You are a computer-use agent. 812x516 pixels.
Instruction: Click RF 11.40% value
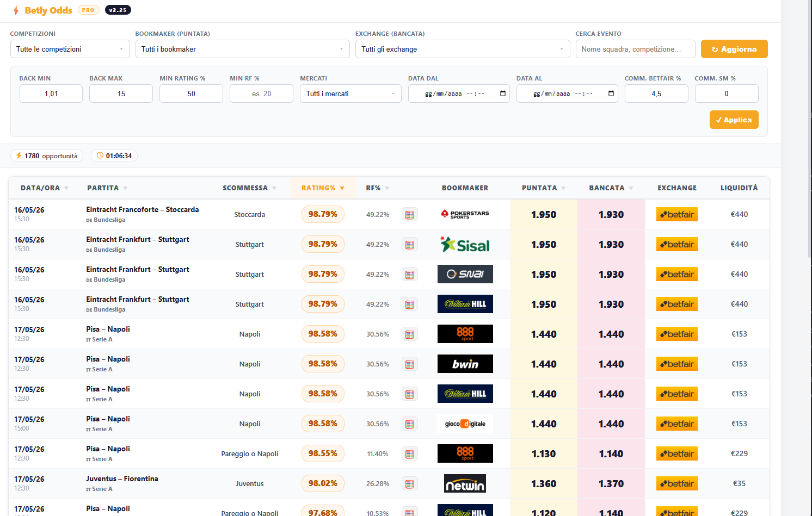point(378,454)
